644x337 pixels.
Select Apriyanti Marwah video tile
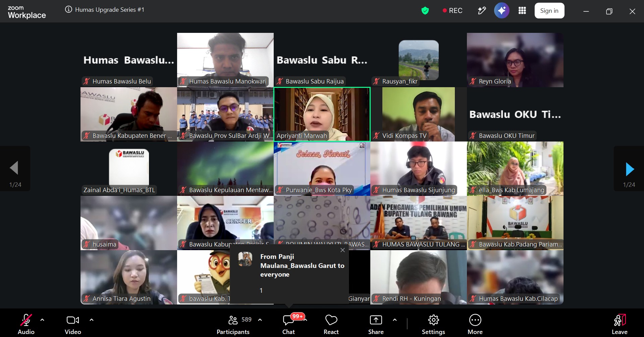click(322, 114)
